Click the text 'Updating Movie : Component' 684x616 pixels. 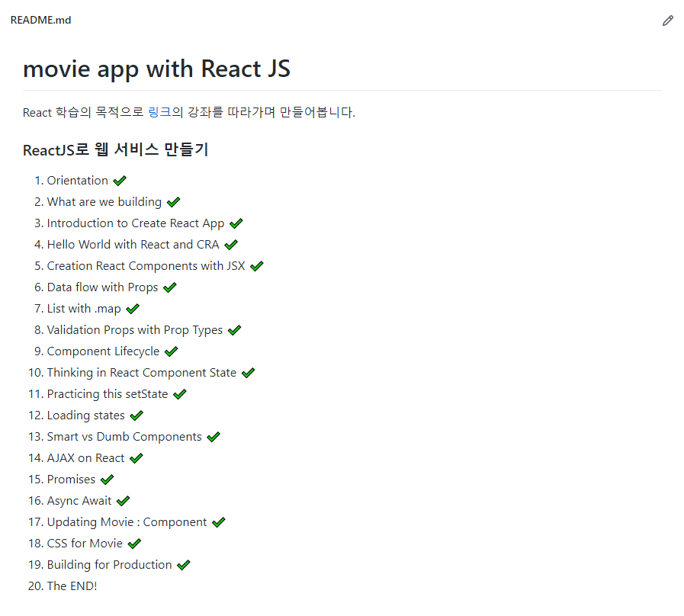click(127, 522)
